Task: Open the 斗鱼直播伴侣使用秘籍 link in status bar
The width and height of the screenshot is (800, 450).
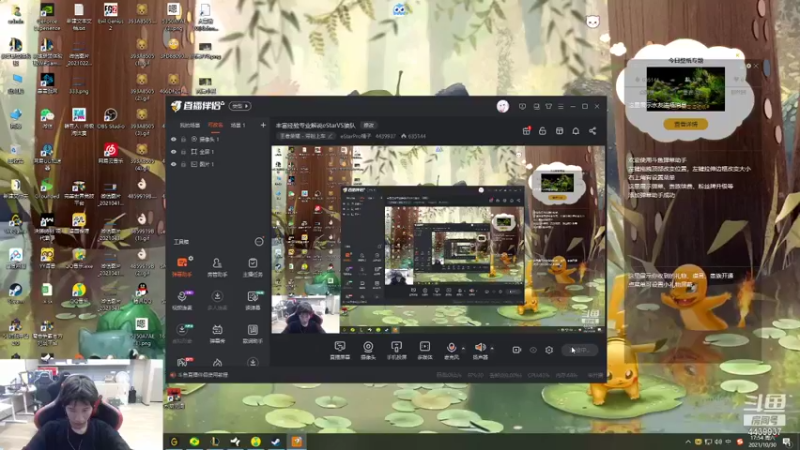Action: click(x=203, y=375)
